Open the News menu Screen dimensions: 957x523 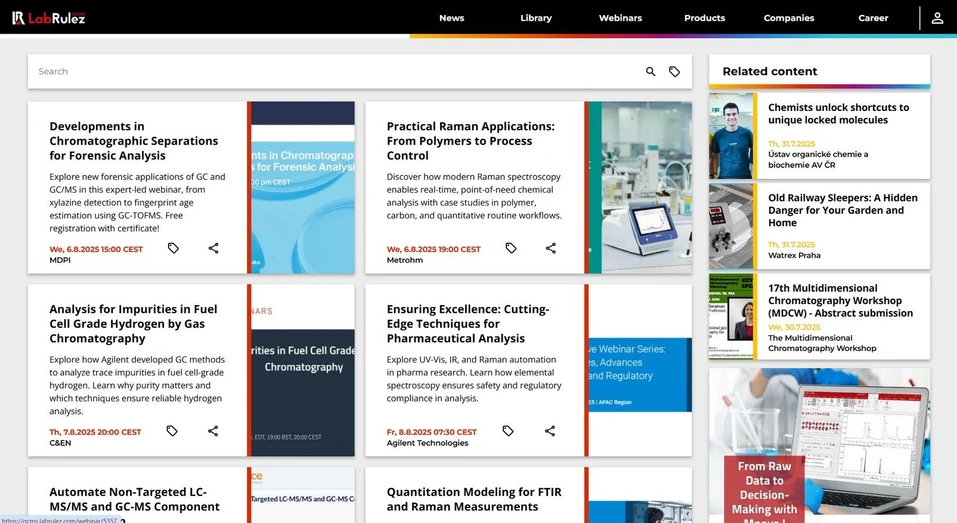tap(452, 18)
